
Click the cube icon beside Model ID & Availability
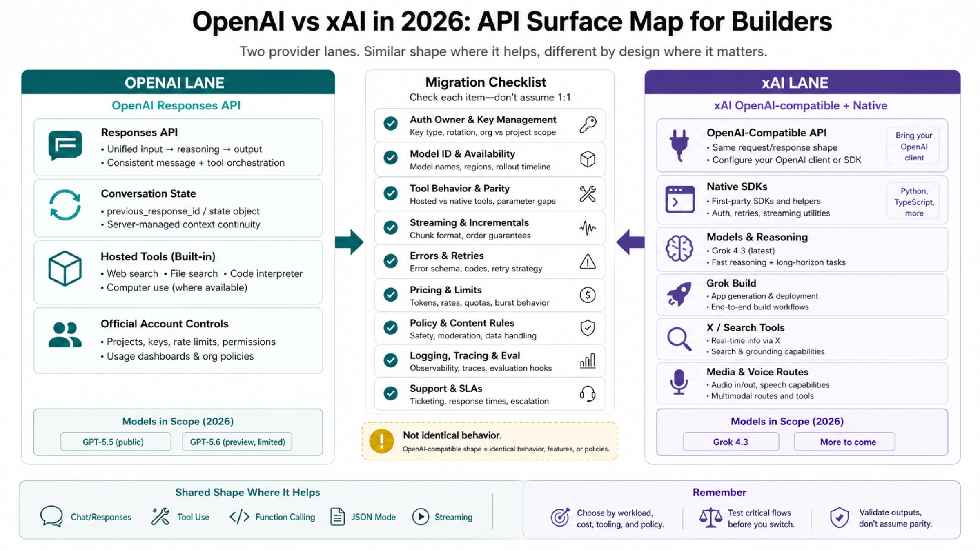point(588,159)
